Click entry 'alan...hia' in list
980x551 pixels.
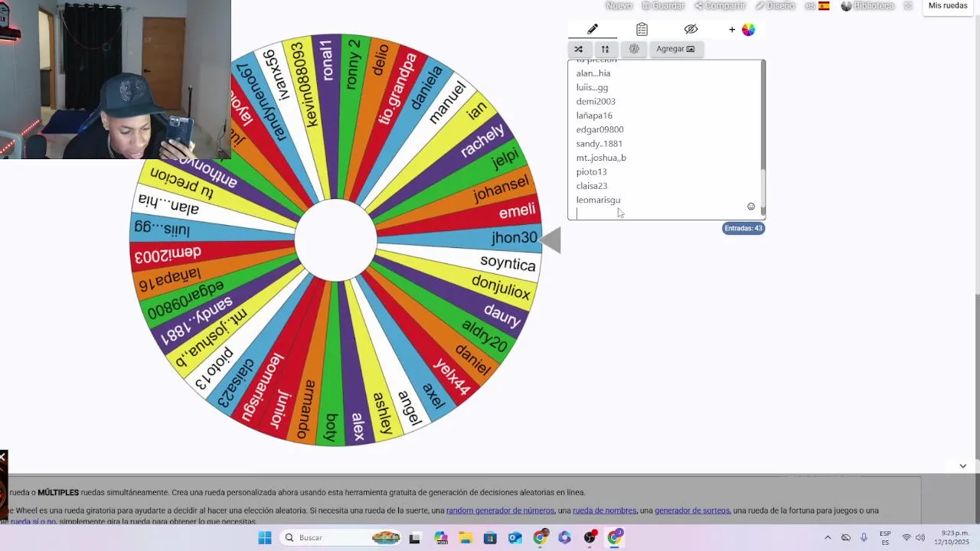pyautogui.click(x=593, y=73)
